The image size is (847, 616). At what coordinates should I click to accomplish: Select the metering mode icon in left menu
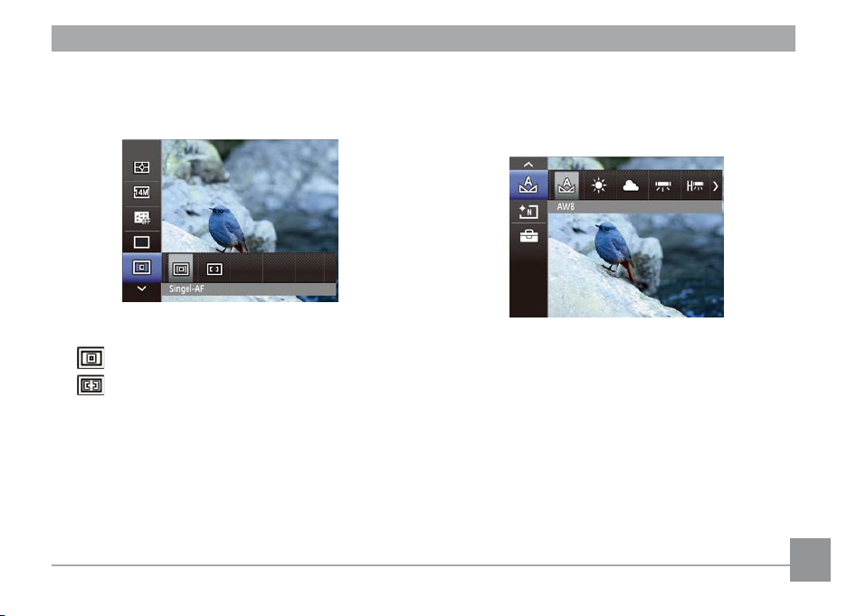point(141,167)
